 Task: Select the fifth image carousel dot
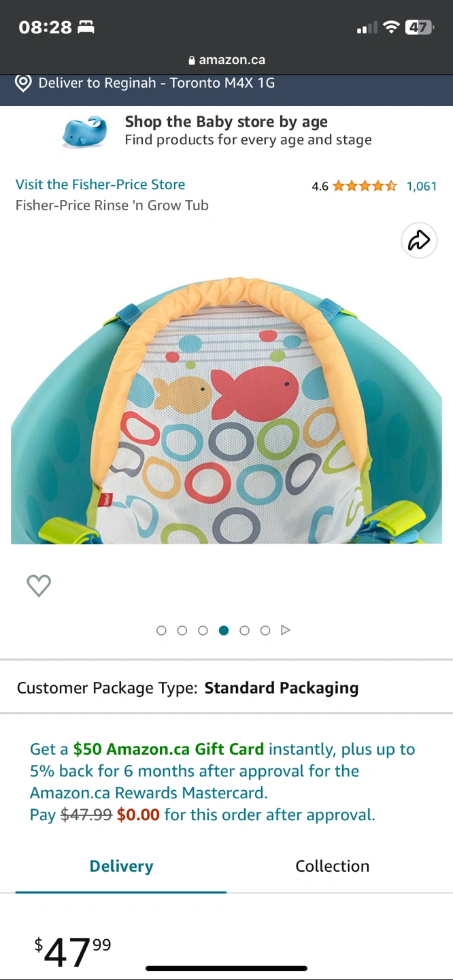point(244,630)
